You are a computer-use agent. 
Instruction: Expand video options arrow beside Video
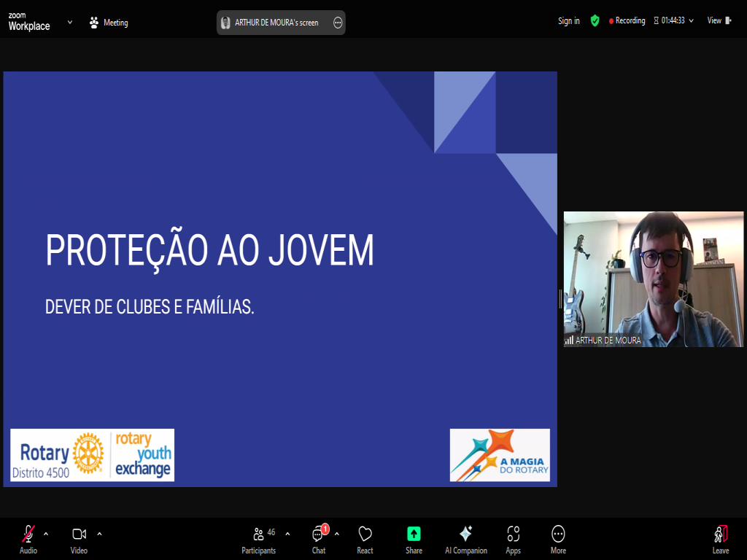(99, 533)
